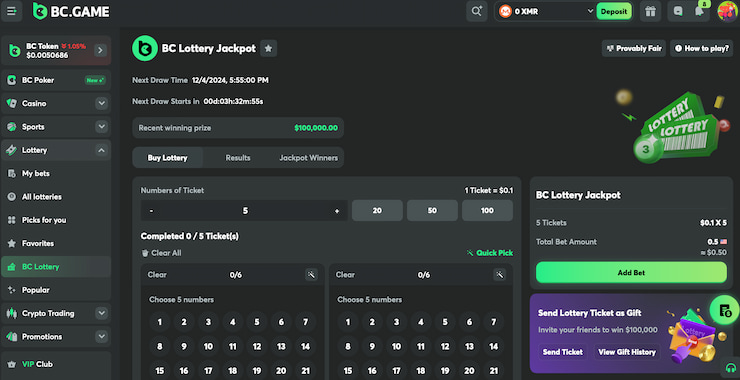Click the Clear All trash icon

pos(145,253)
